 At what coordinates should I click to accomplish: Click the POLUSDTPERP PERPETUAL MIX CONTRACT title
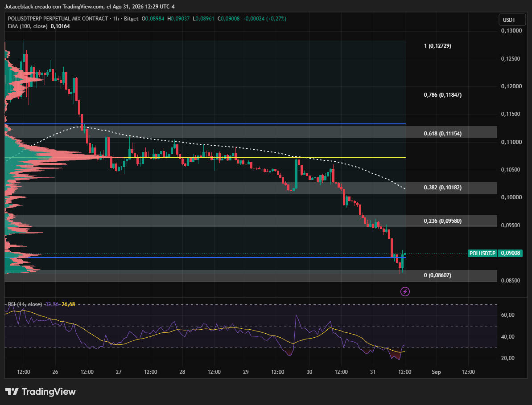pyautogui.click(x=58, y=19)
